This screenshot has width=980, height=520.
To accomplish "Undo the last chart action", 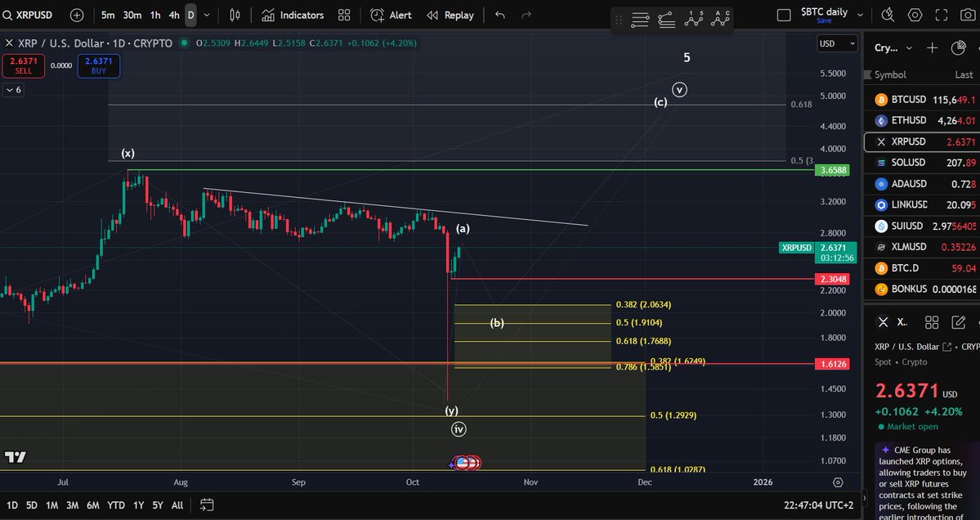I will 500,15.
